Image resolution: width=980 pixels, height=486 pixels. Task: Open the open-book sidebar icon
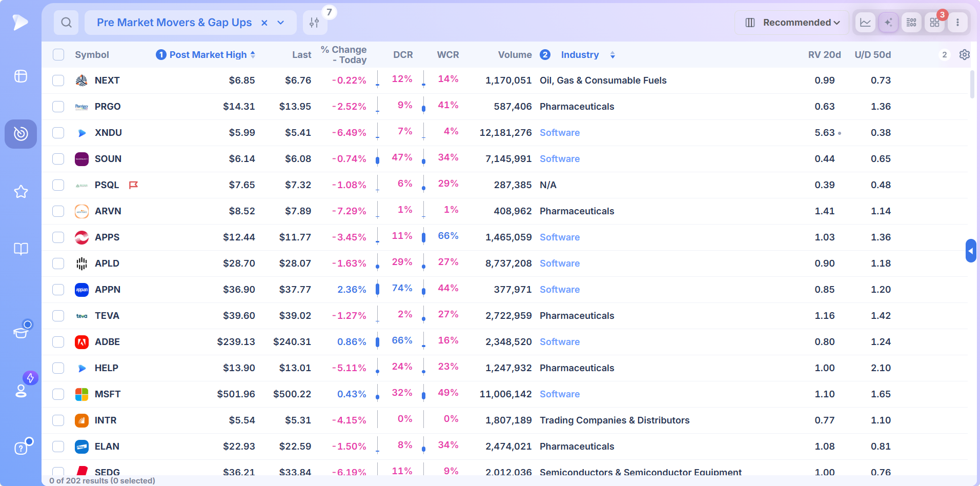21,249
